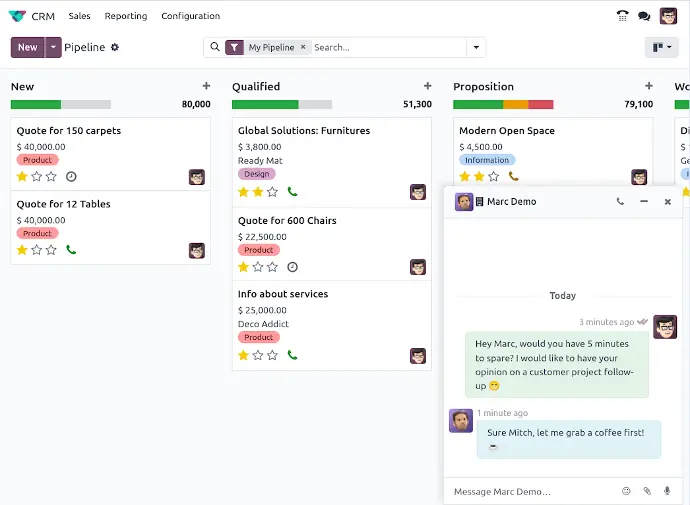Click orange segment of Proposition progress bar
690x505 pixels.
516,104
